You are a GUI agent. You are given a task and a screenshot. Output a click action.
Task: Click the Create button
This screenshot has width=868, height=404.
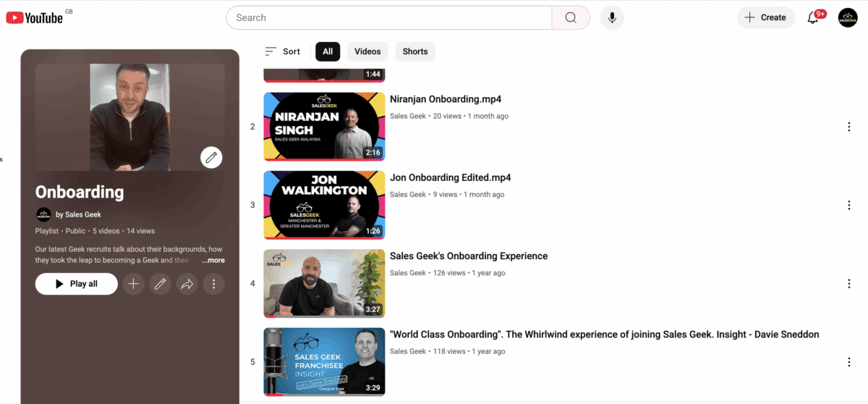(x=765, y=18)
